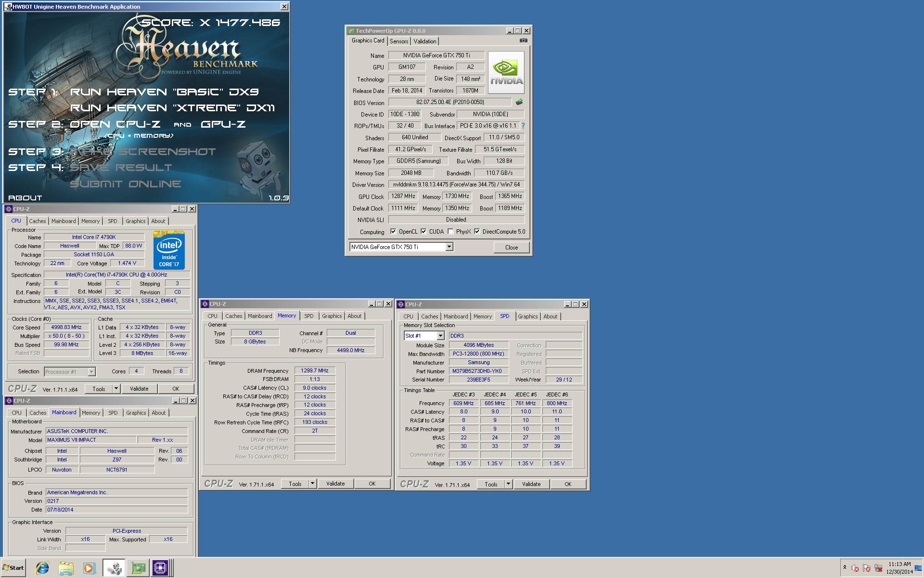The image size is (924, 578).
Task: Open Action Center flag tray icon
Action: [x=867, y=568]
